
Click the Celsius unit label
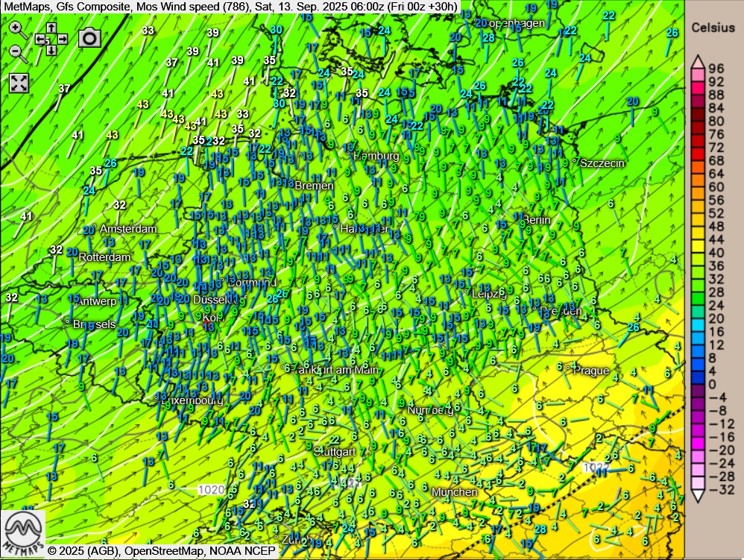(x=713, y=28)
